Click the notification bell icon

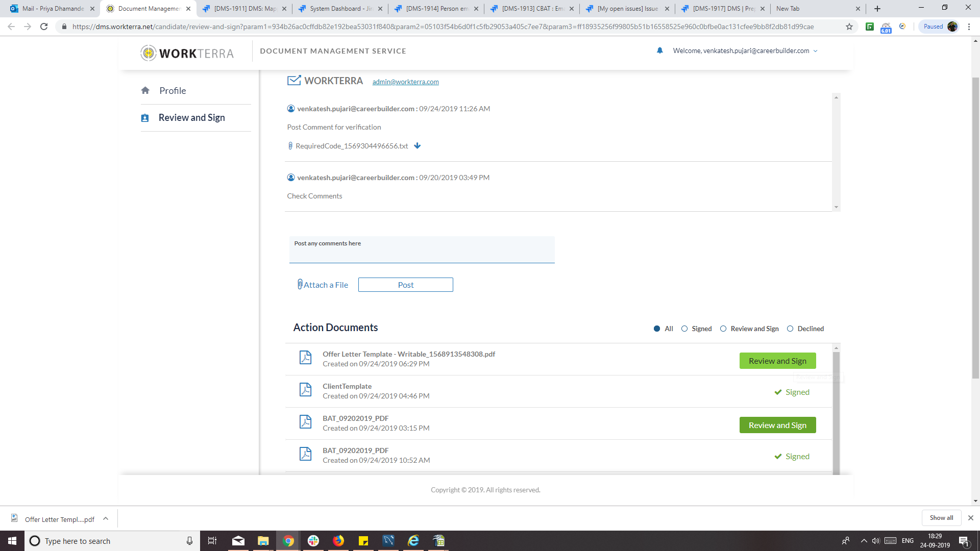pyautogui.click(x=659, y=51)
